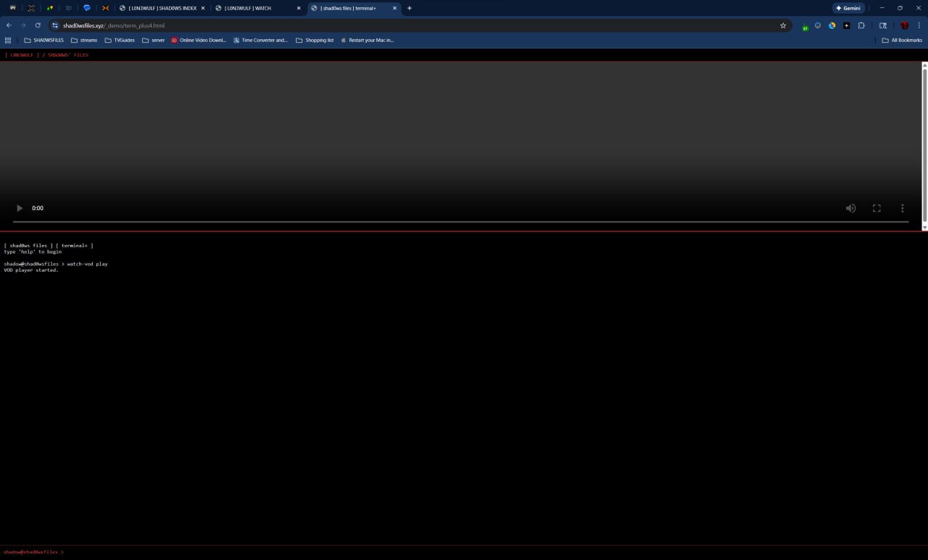The height and width of the screenshot is (560, 928).
Task: Open the pinned X (Twitter) tab
Action: point(31,8)
